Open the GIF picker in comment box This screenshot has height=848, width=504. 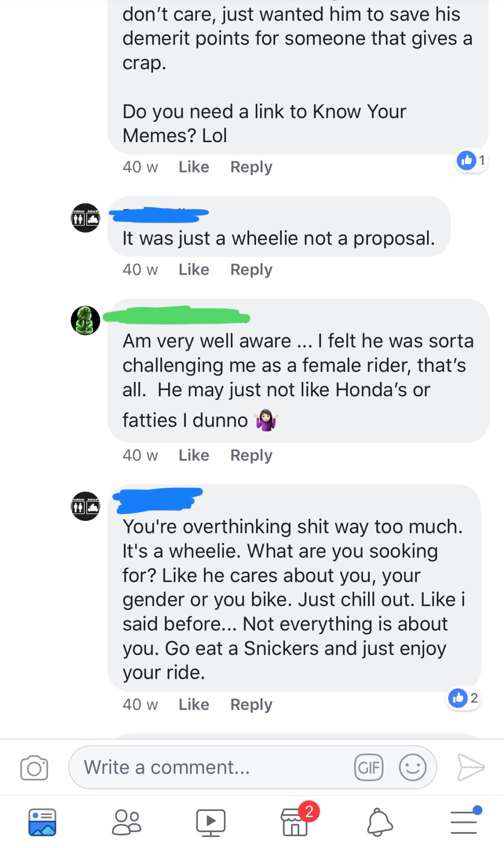pos(368,767)
